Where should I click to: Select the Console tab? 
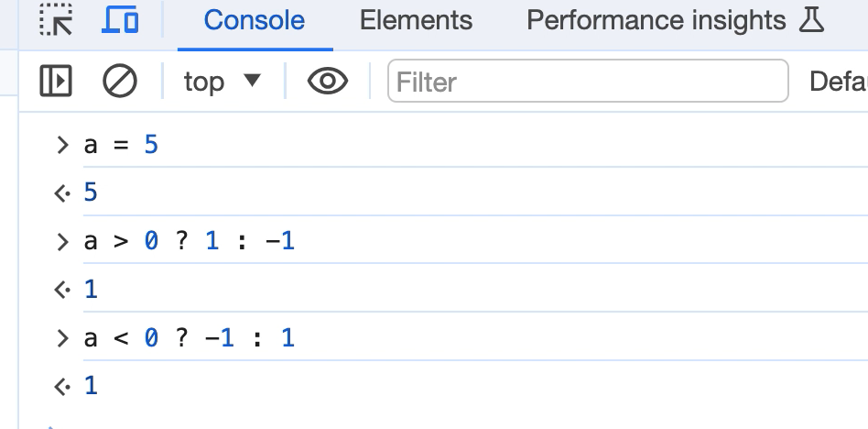pos(255,20)
